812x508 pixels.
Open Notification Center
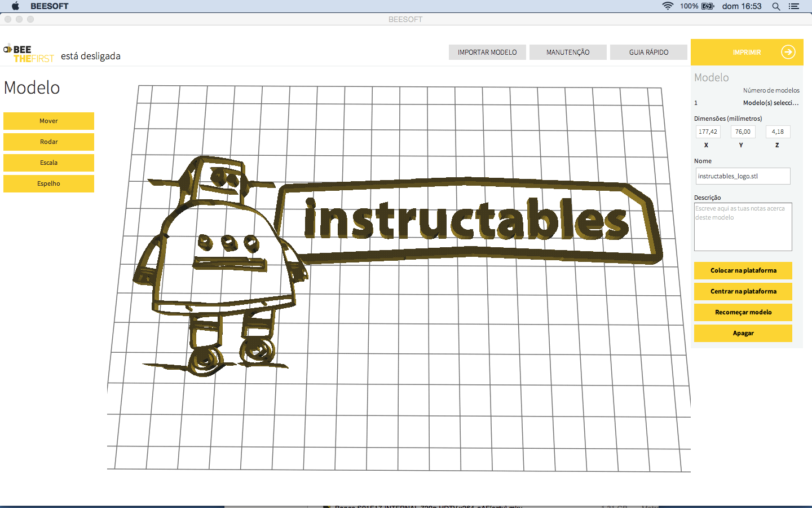point(794,6)
